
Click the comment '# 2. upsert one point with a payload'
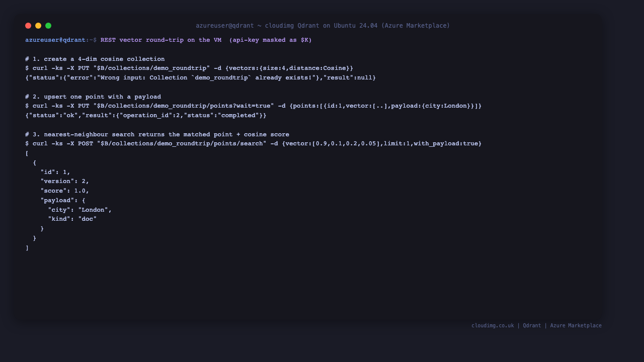(x=93, y=97)
